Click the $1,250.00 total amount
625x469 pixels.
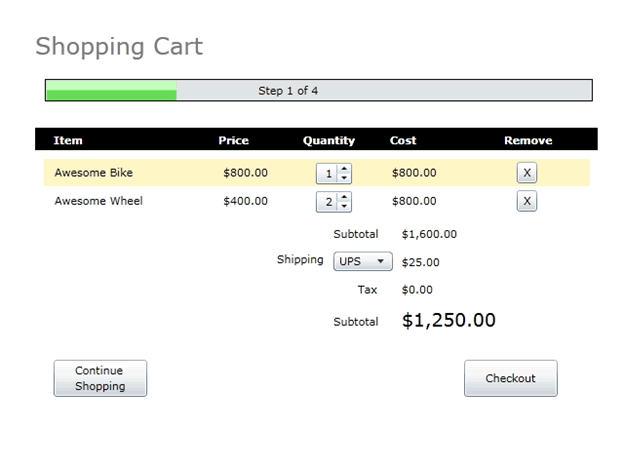pos(449,320)
